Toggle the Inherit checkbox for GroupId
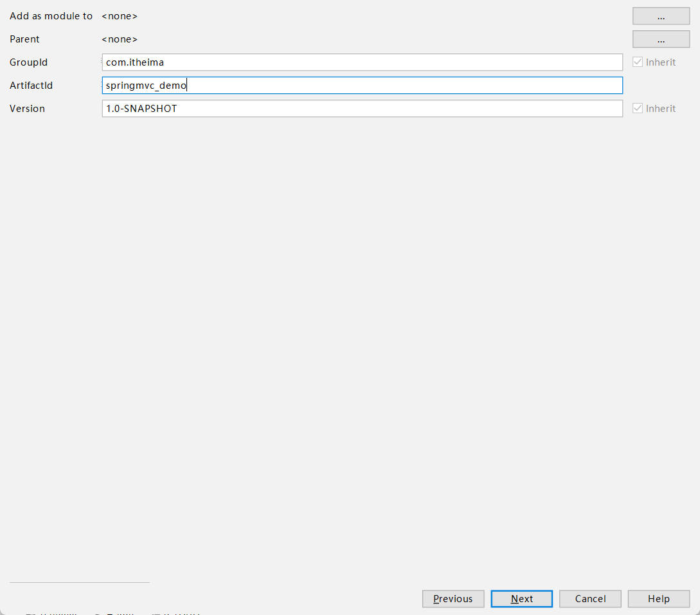The height and width of the screenshot is (615, 700). click(638, 62)
